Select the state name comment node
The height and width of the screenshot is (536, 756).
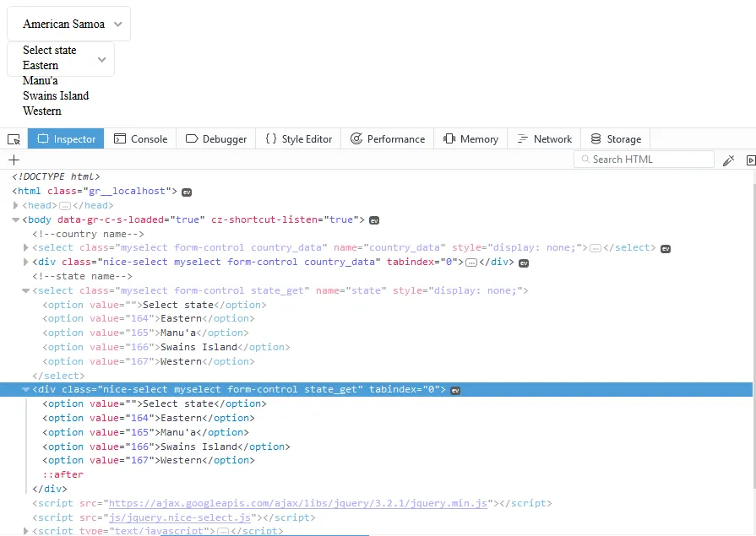(x=83, y=277)
